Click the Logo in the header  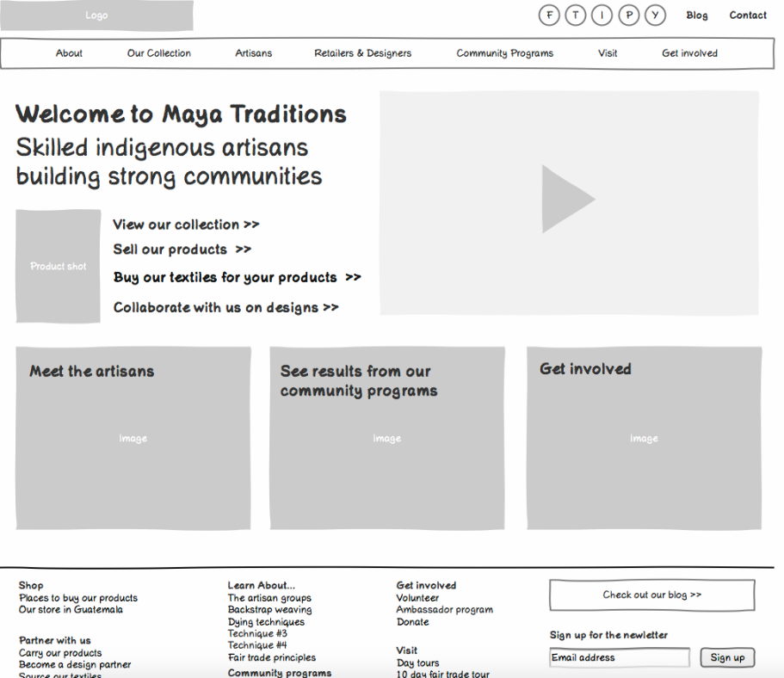96,15
